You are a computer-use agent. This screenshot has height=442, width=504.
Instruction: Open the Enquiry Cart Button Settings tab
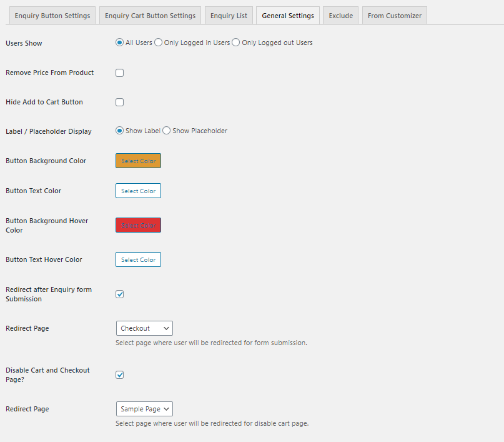pos(150,14)
